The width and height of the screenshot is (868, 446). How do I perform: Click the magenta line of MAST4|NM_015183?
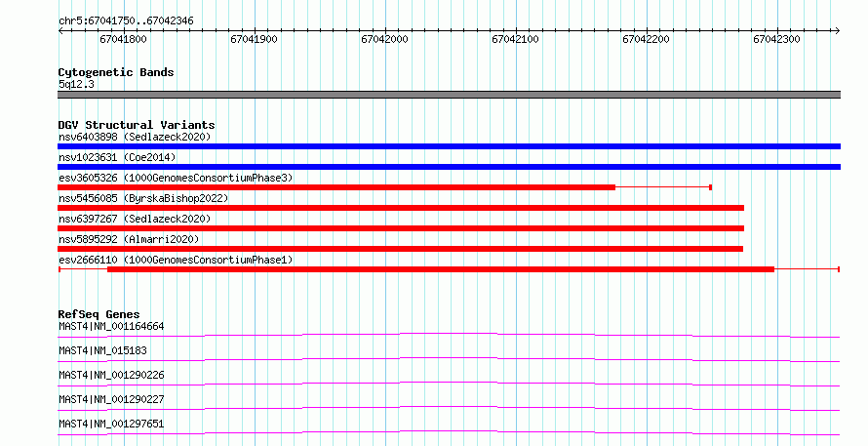pos(449,359)
